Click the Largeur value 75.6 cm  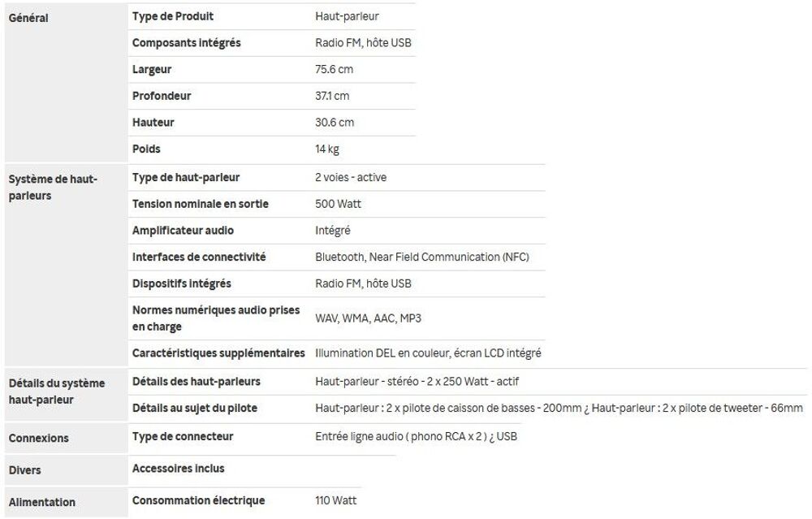[x=334, y=69]
